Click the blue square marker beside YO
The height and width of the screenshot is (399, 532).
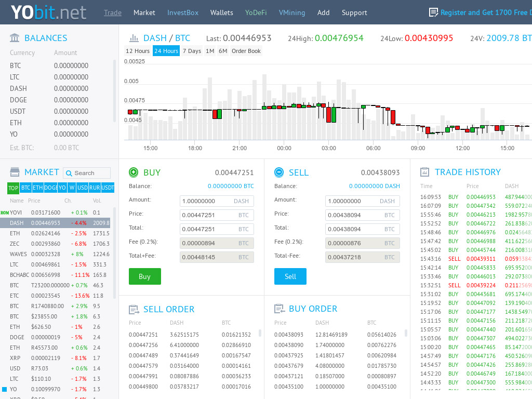click(x=4, y=389)
